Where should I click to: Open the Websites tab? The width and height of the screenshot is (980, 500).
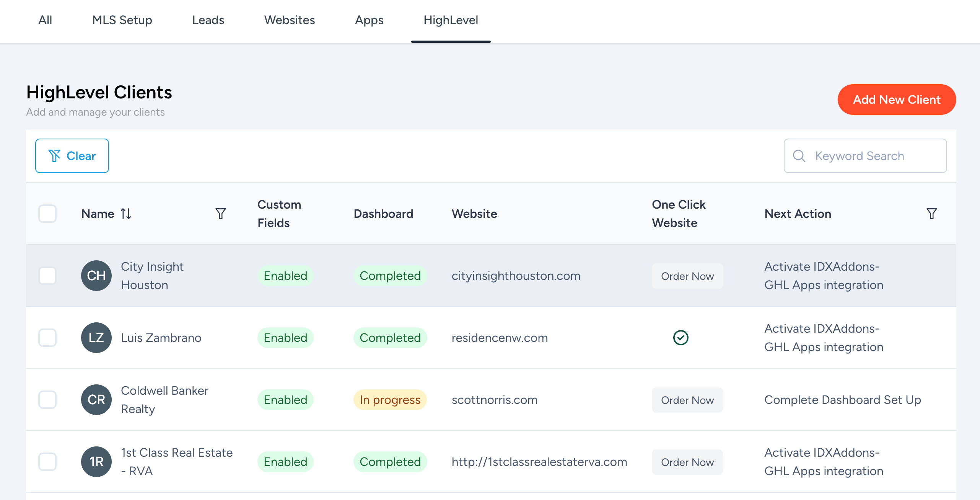tap(290, 20)
